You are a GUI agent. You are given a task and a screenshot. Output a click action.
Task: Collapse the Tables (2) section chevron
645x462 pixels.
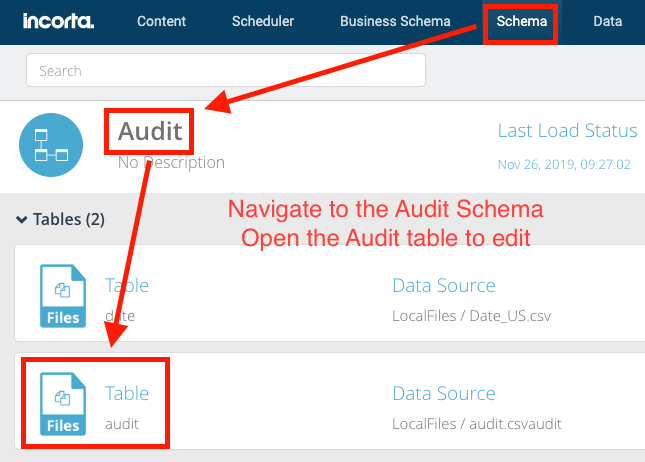pos(21,219)
